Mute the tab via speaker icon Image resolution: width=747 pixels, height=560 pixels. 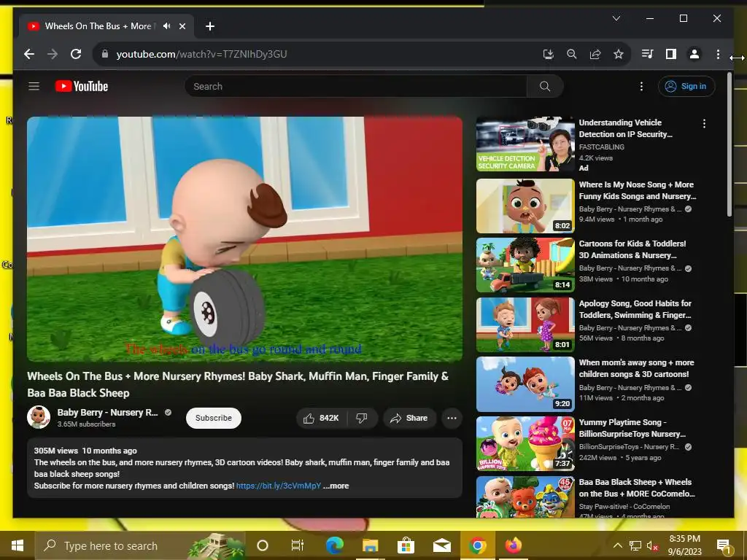click(166, 26)
